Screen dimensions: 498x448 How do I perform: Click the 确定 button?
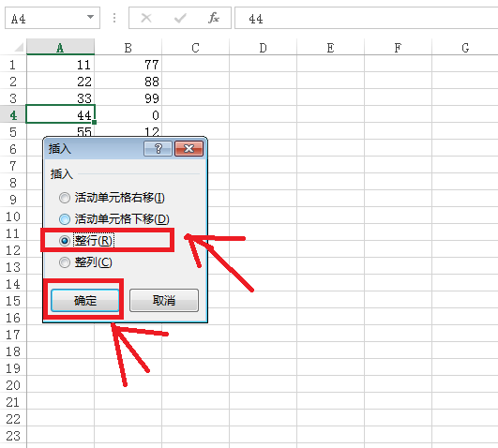click(x=84, y=300)
